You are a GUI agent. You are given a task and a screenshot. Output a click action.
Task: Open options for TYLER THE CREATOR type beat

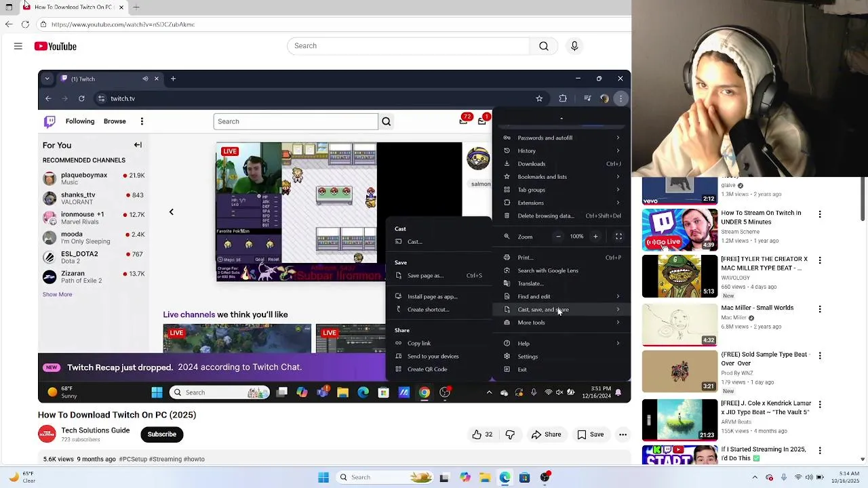pyautogui.click(x=820, y=260)
